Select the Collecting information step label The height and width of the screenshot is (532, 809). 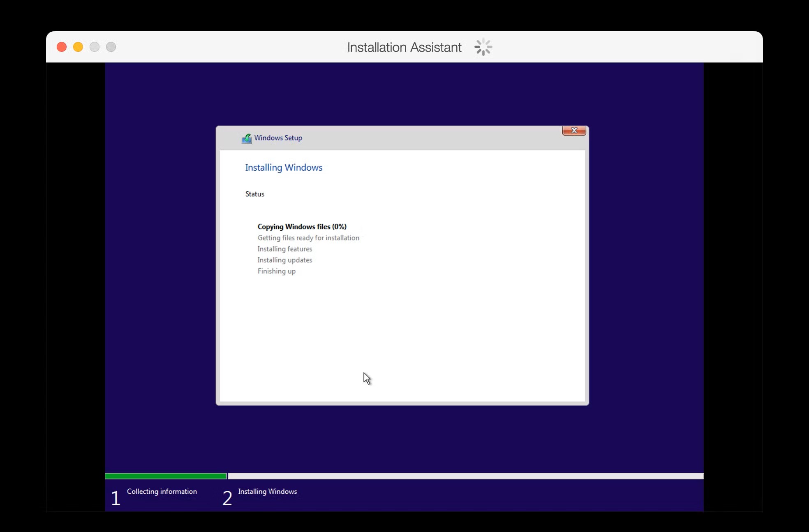[x=162, y=491]
